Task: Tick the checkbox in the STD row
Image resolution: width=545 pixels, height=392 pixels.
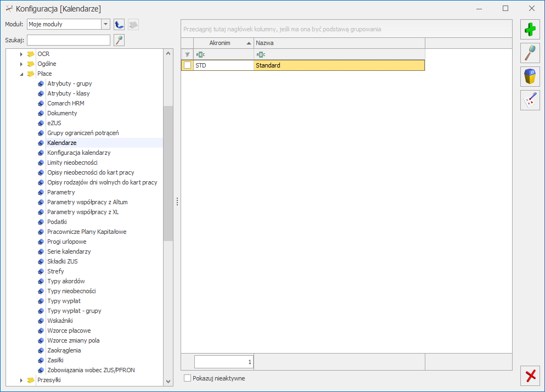Action: [x=188, y=65]
